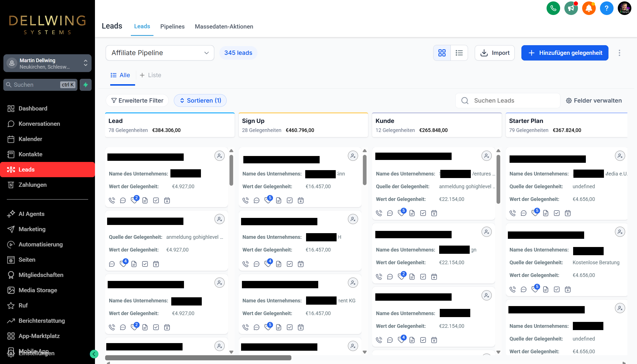The width and height of the screenshot is (637, 364).
Task: Open tags icon with badge 2, first Lead card
Action: pyautogui.click(x=134, y=200)
